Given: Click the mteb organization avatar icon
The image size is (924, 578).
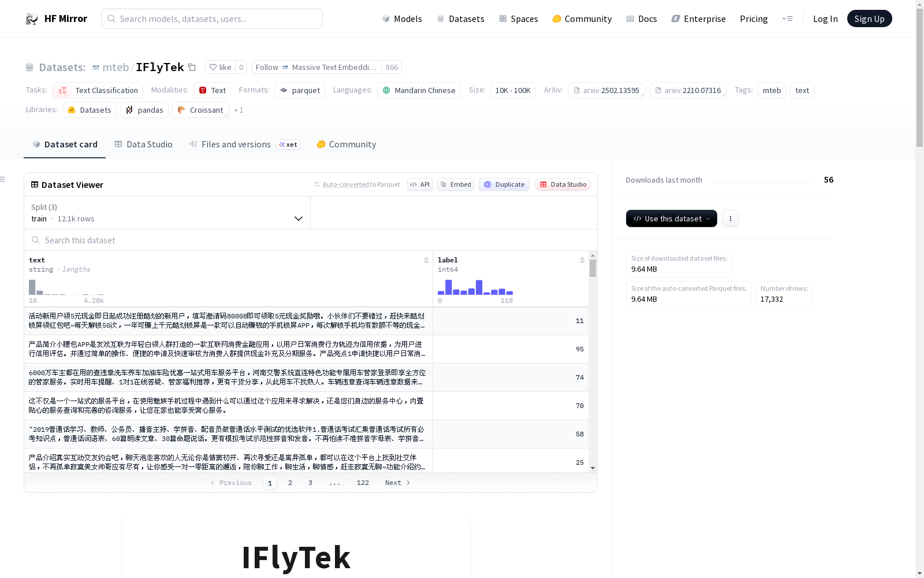Looking at the screenshot, I should 96,68.
